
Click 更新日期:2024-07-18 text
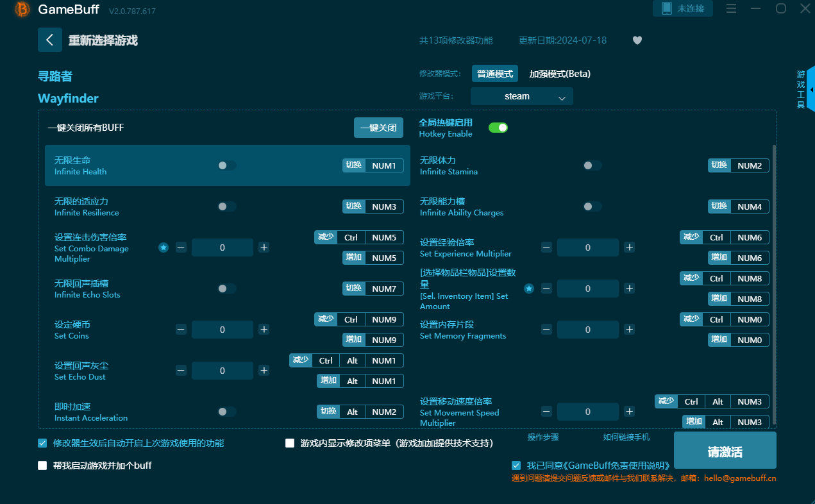(562, 40)
